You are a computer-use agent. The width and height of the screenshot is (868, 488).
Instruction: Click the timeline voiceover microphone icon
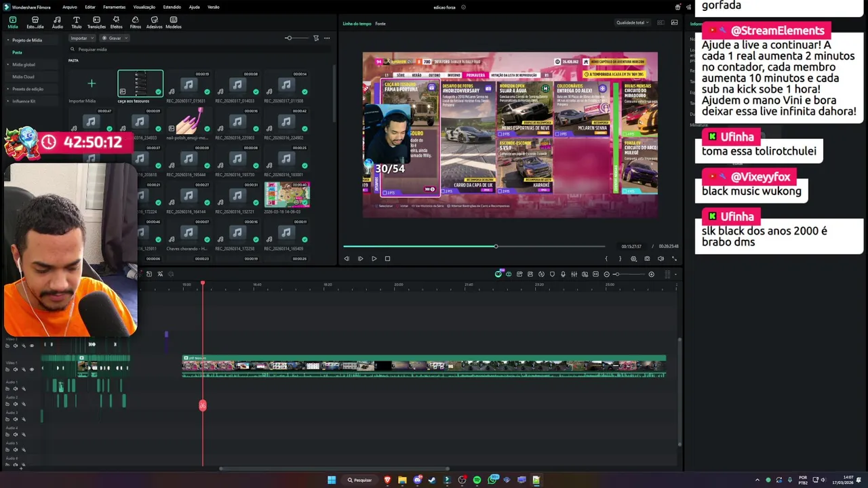coord(563,274)
